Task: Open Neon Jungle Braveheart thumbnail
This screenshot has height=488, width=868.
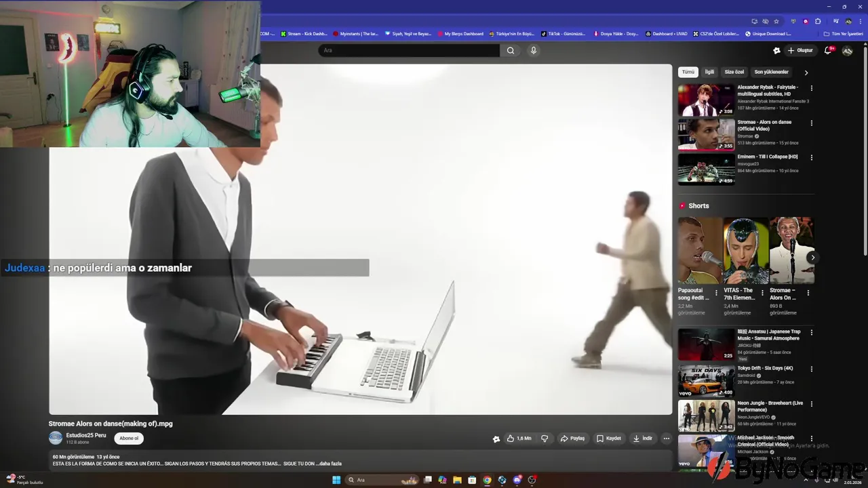Action: pyautogui.click(x=706, y=416)
